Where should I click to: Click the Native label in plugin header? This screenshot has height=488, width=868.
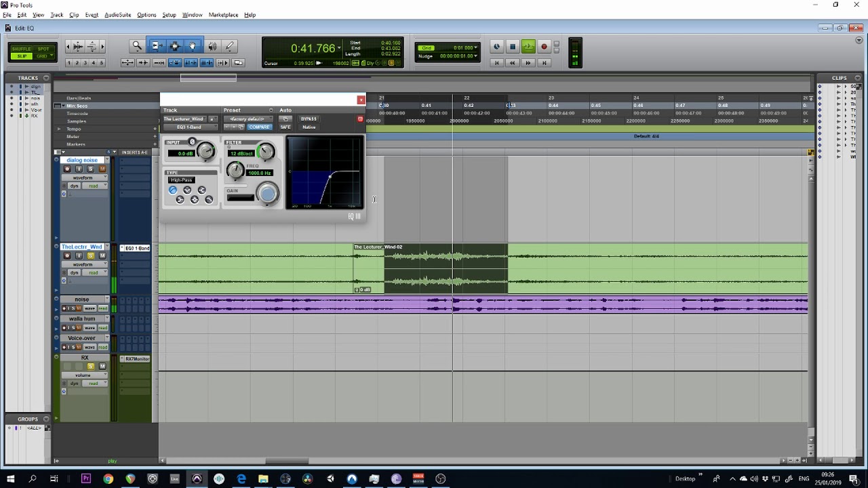tap(309, 127)
